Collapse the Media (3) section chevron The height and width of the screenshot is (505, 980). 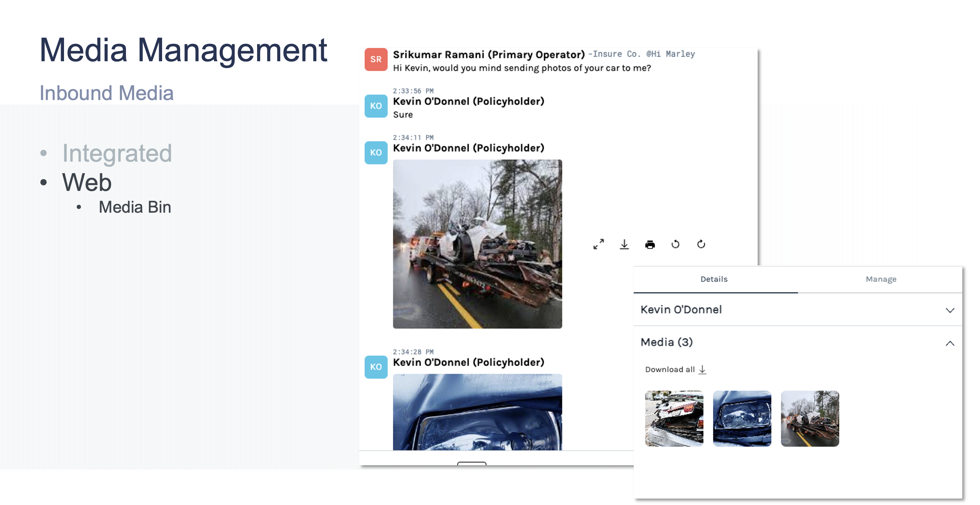point(950,343)
